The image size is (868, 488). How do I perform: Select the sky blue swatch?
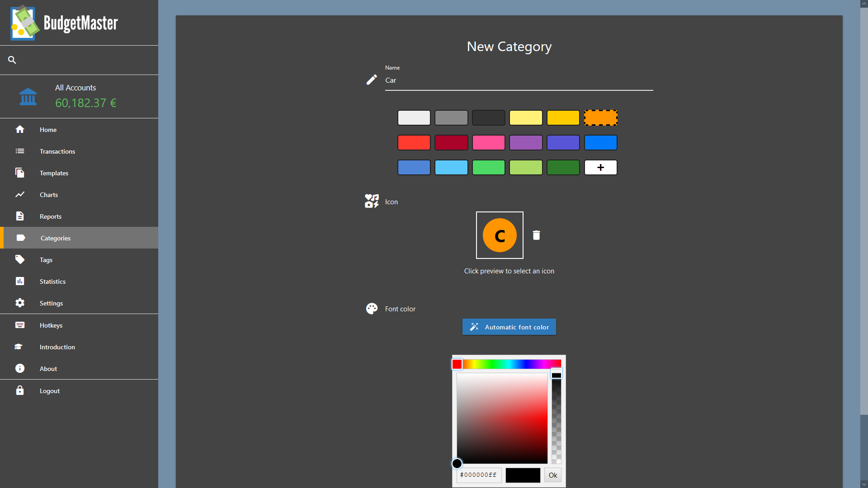451,167
